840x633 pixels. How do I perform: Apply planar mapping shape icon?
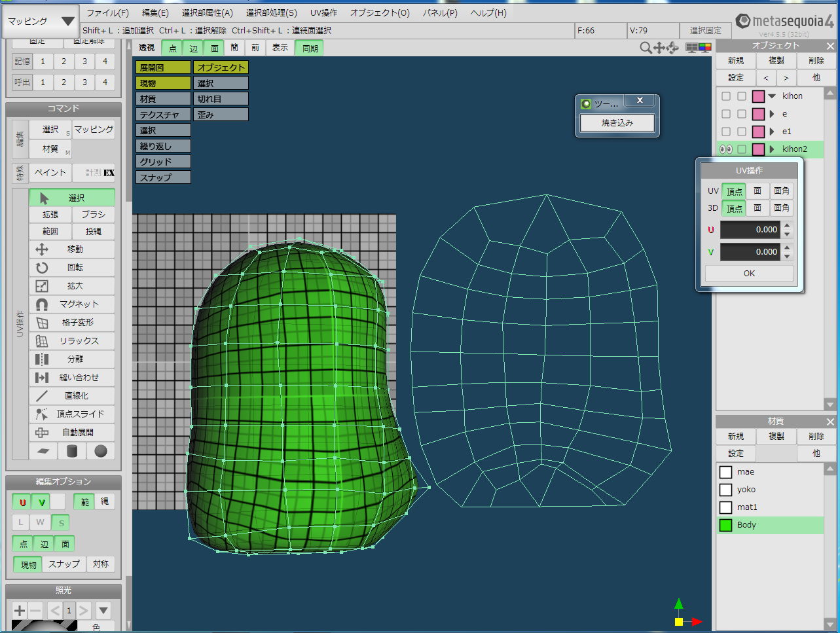click(x=43, y=451)
